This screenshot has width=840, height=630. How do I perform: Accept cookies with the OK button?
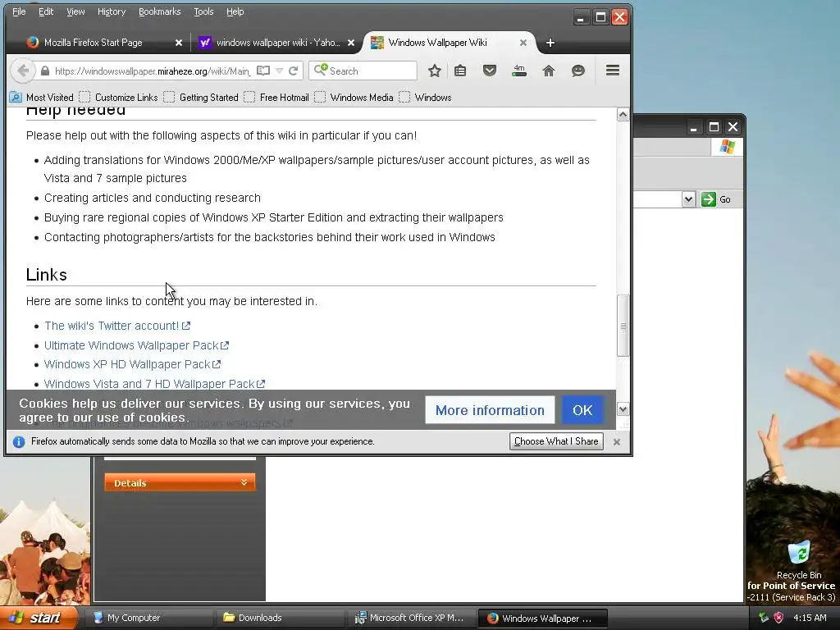582,410
